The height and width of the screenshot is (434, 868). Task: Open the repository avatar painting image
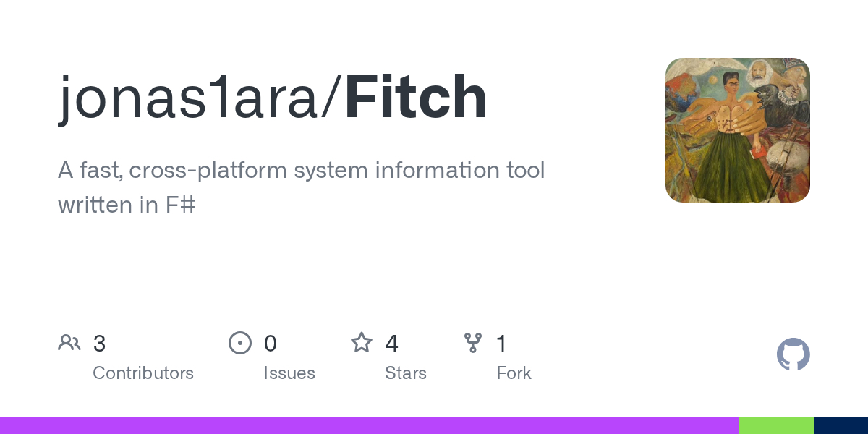[x=737, y=130]
